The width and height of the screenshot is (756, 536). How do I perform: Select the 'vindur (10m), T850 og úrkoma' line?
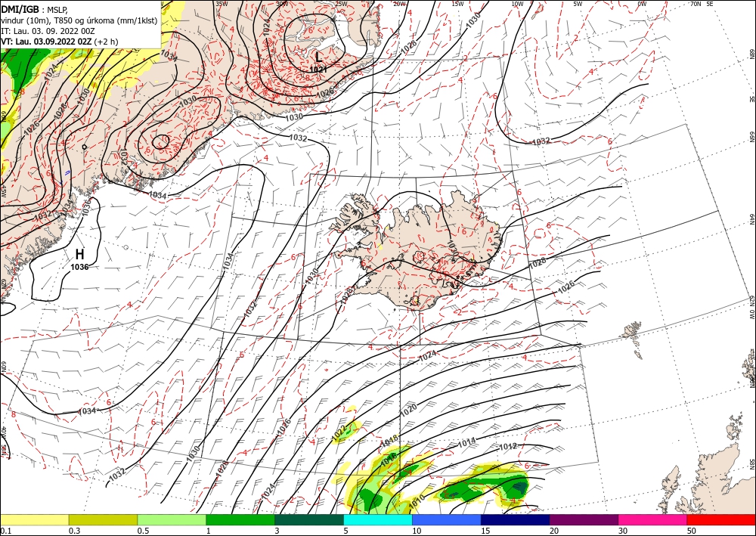coord(79,20)
